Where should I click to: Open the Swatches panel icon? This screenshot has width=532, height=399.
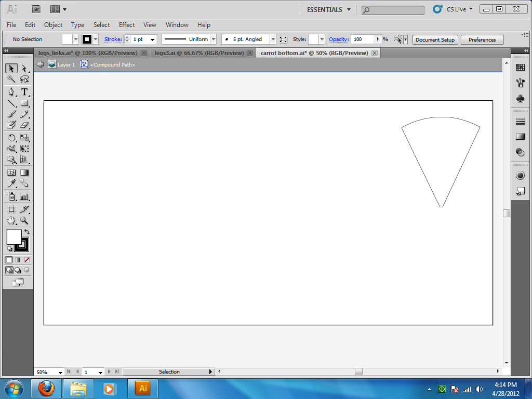tap(520, 67)
